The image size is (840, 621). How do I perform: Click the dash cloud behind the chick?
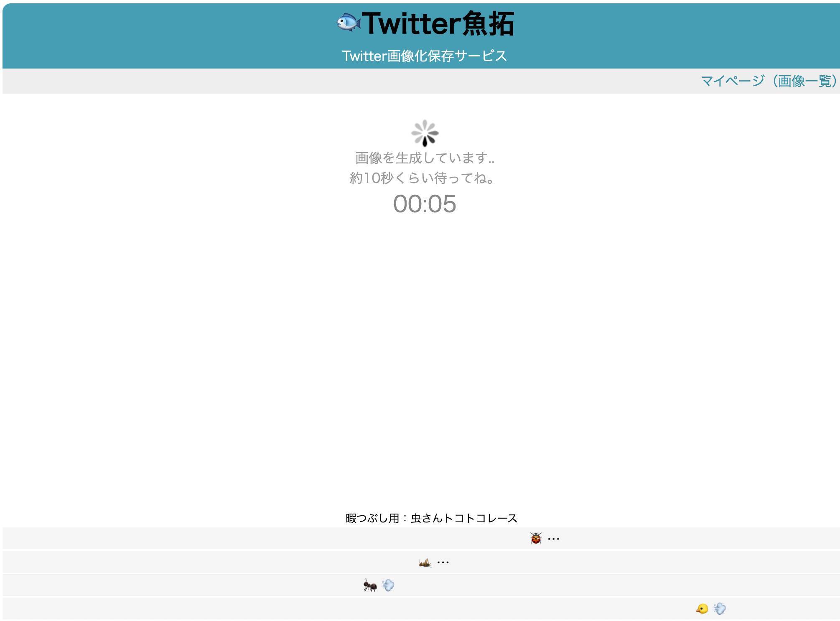(x=720, y=609)
